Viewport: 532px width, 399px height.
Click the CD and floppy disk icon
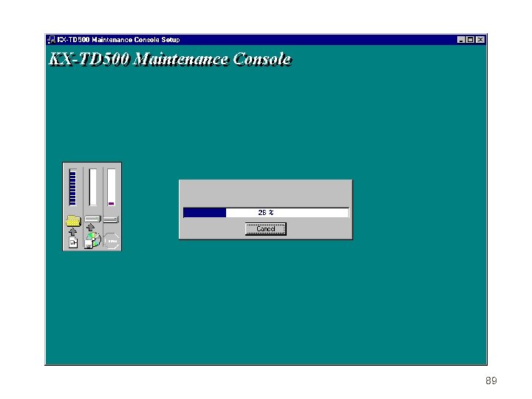(x=92, y=241)
